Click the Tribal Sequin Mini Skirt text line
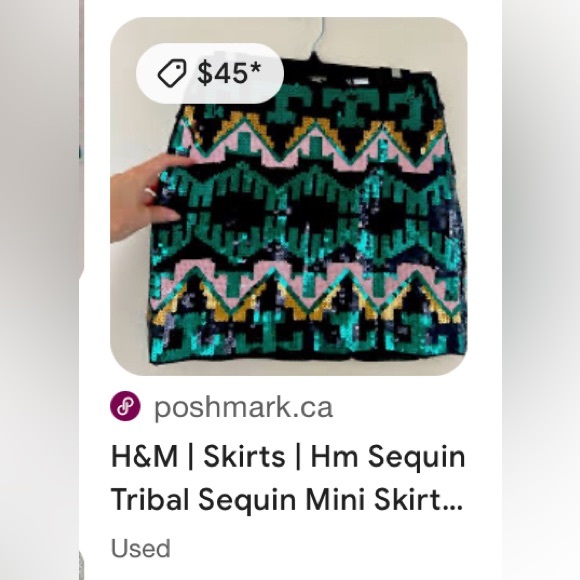580x580 pixels. tap(287, 499)
